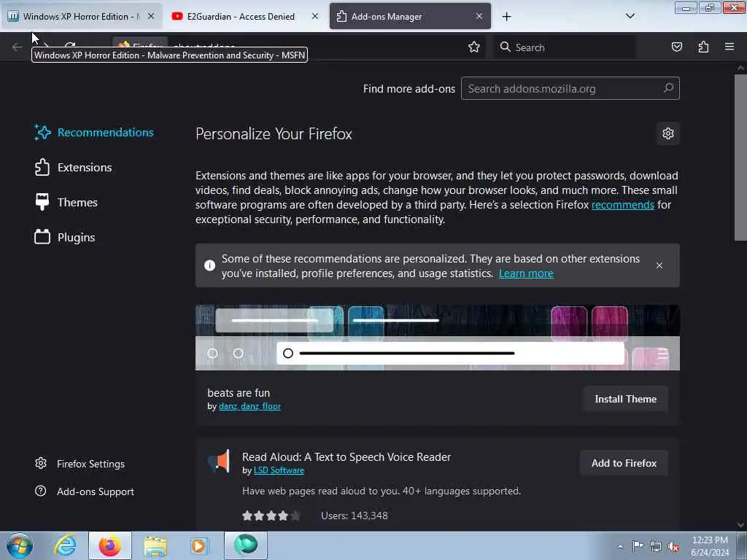Go back to previous page
Viewport: 747px width, 560px height.
(x=18, y=47)
